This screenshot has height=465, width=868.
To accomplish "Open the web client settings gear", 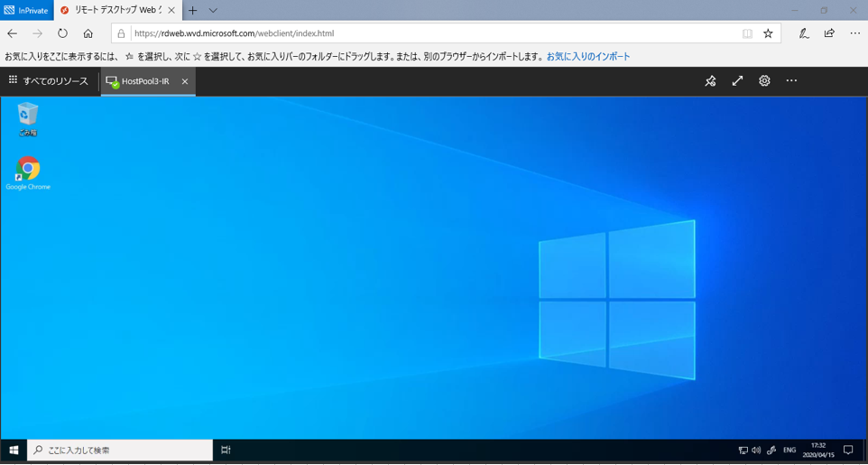I will [764, 81].
